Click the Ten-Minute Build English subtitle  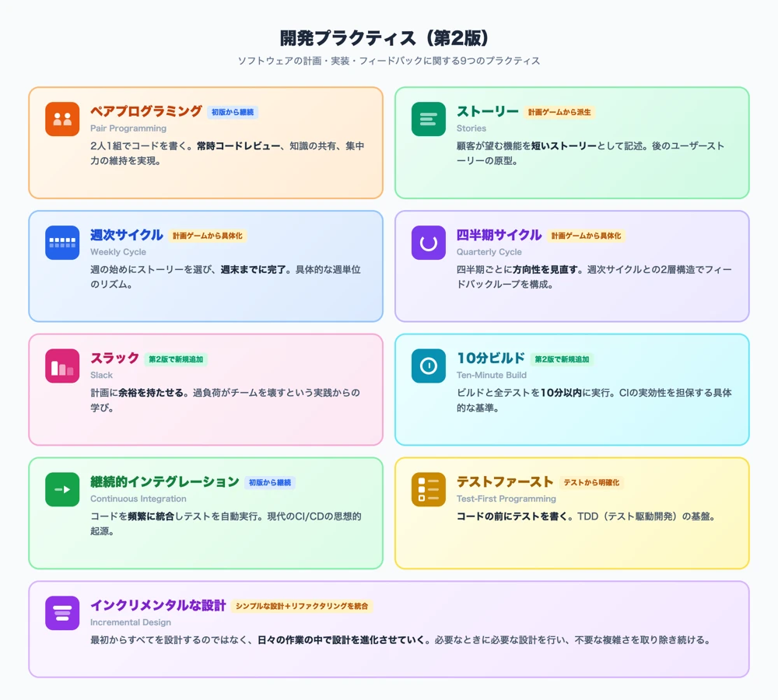click(x=492, y=376)
